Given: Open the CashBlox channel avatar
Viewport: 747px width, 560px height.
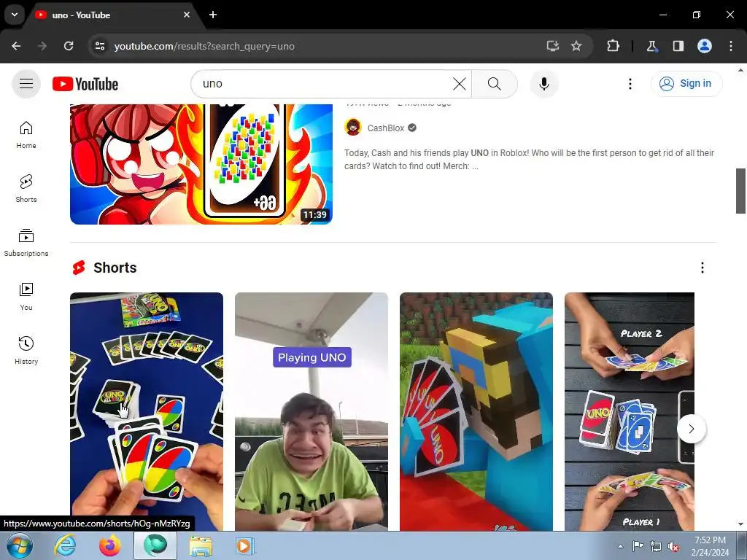Looking at the screenshot, I should 353,128.
